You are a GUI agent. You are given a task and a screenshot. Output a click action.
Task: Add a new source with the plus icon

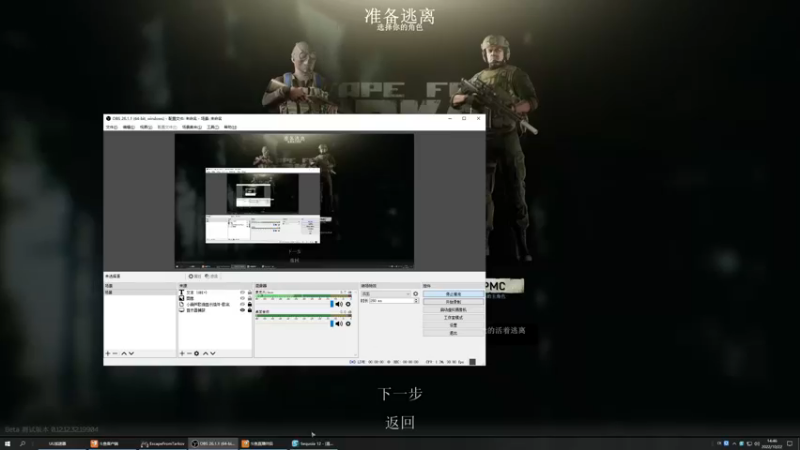point(182,353)
